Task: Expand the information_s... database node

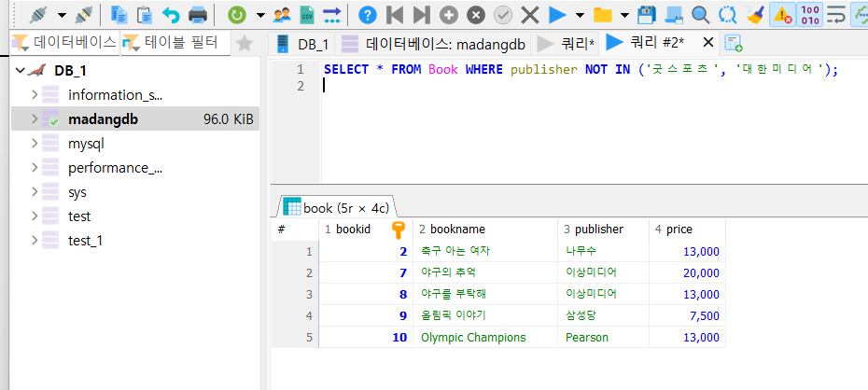Action: [x=35, y=94]
